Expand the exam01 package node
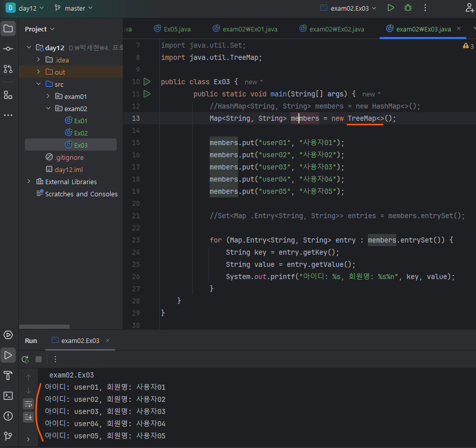Image resolution: width=476 pixels, height=448 pixels. (48, 96)
